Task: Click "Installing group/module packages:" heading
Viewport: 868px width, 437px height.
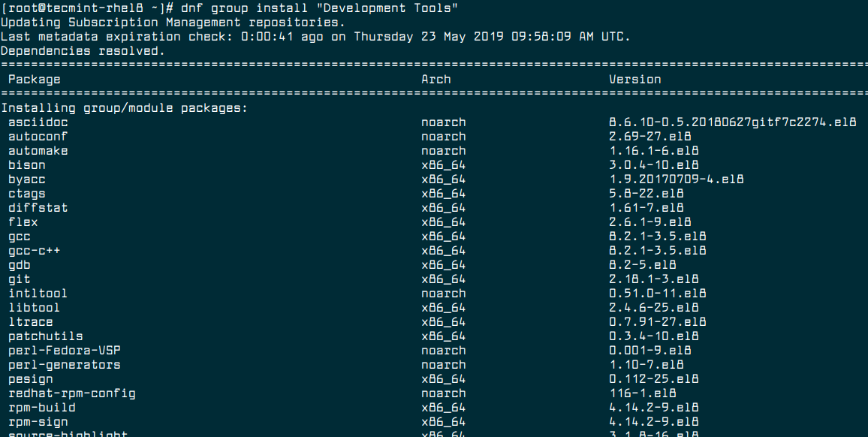Action: (124, 108)
